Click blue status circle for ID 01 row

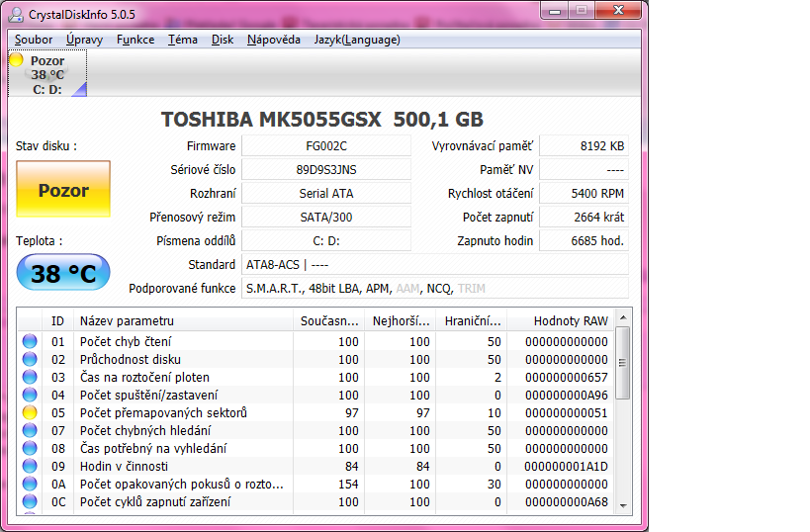[30, 341]
